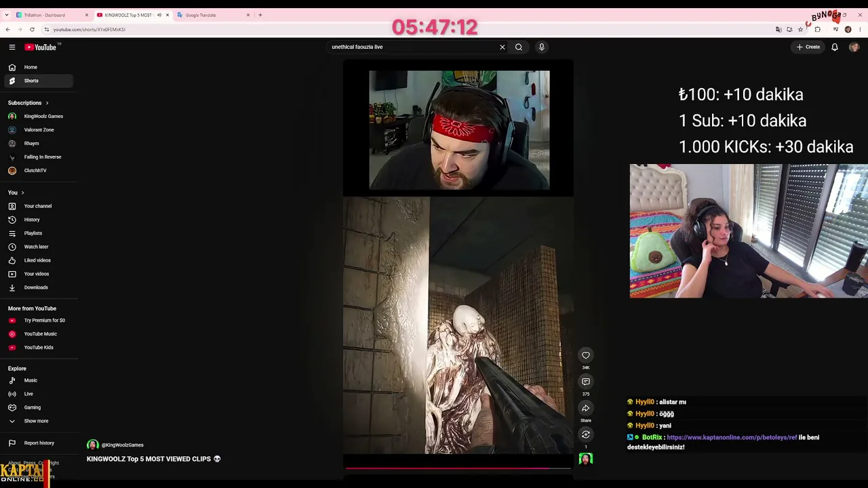Open the notifications bell
Screen dimensions: 868x488
pos(835,47)
